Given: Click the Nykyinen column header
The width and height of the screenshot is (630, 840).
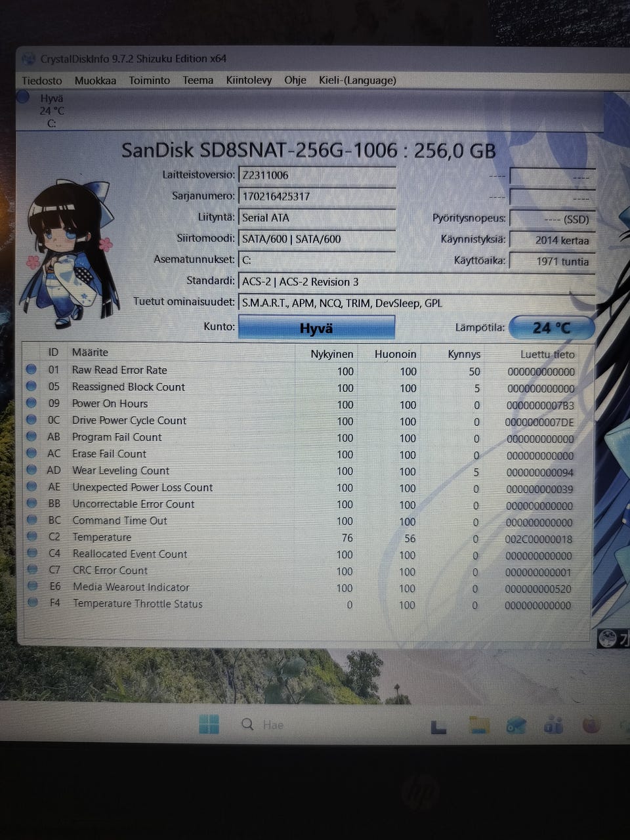Looking at the screenshot, I should 332,354.
